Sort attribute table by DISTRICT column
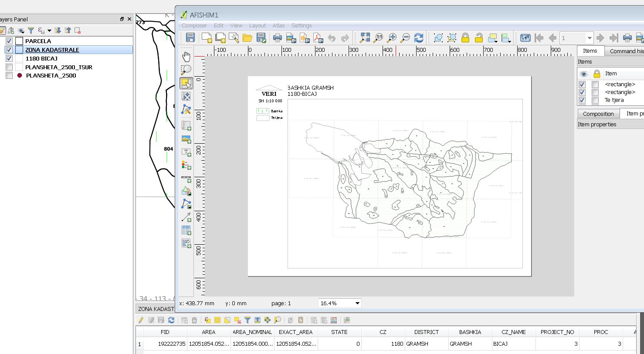 pos(427,332)
